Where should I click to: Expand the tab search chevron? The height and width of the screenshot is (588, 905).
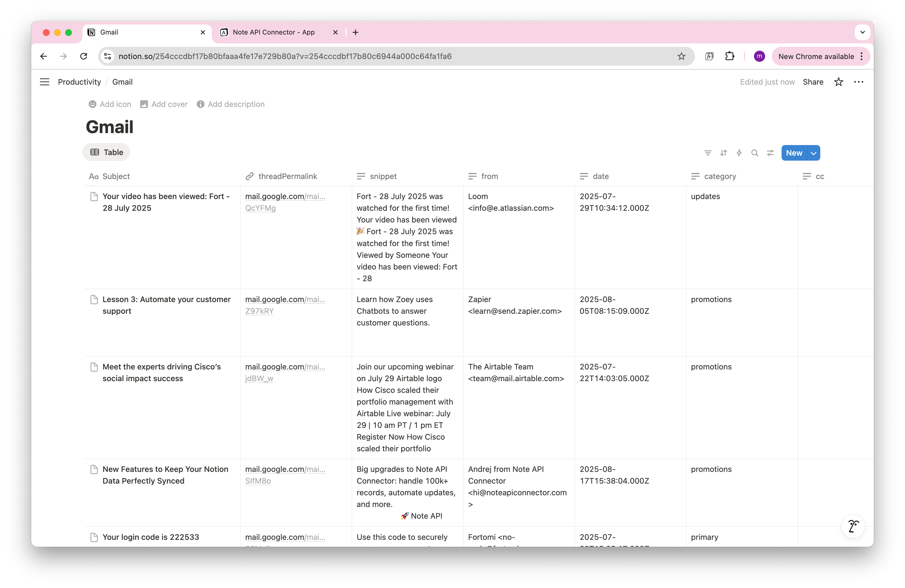click(x=862, y=32)
